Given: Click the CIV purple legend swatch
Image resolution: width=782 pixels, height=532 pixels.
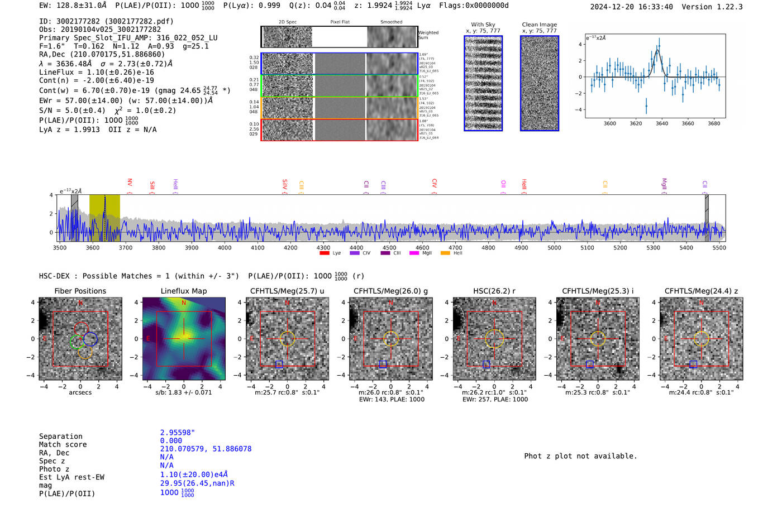Looking at the screenshot, I should coord(354,253).
